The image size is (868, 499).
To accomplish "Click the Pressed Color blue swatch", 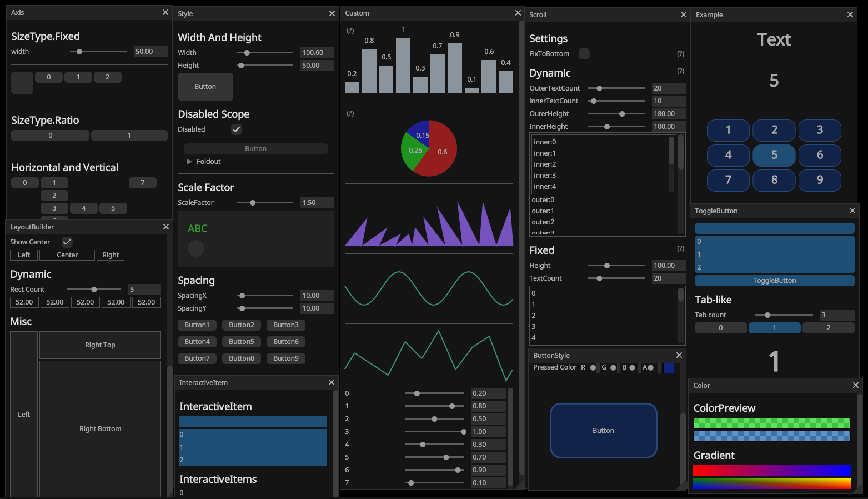I will coord(669,368).
